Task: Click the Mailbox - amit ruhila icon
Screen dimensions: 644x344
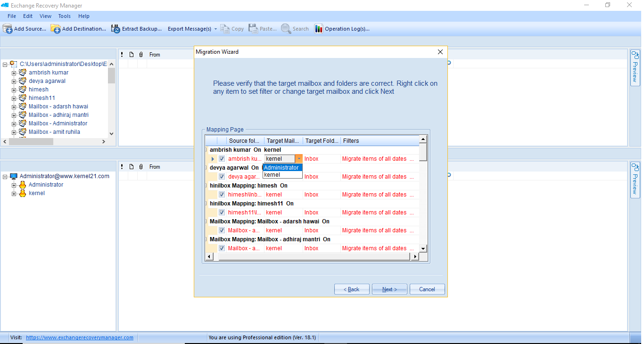Action: (23, 132)
